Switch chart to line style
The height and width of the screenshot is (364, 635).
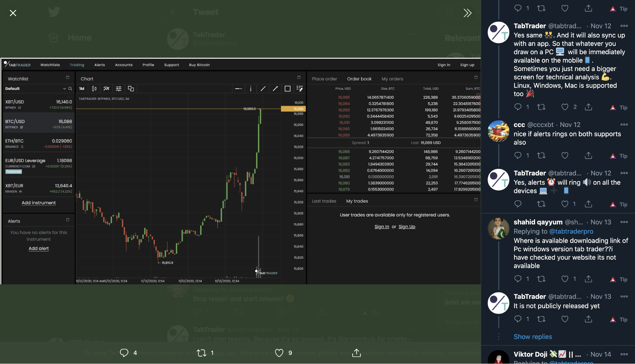tap(106, 89)
